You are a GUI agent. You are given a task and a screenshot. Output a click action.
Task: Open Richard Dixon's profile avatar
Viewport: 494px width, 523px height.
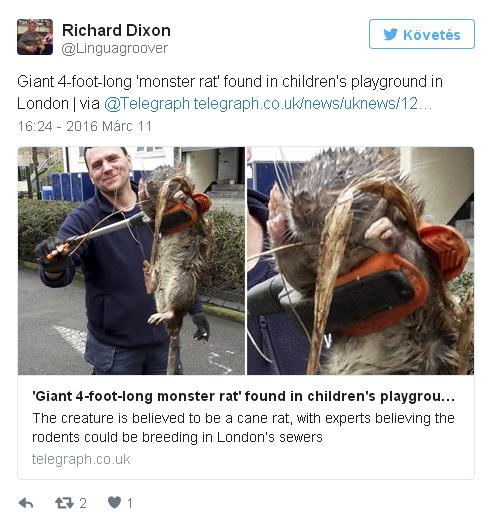click(35, 37)
